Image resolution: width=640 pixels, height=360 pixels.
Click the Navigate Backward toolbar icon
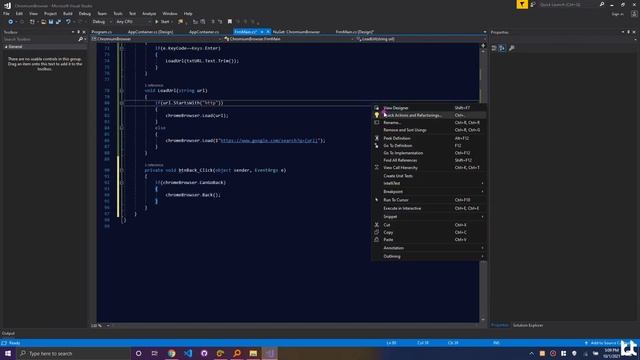(x=11, y=22)
